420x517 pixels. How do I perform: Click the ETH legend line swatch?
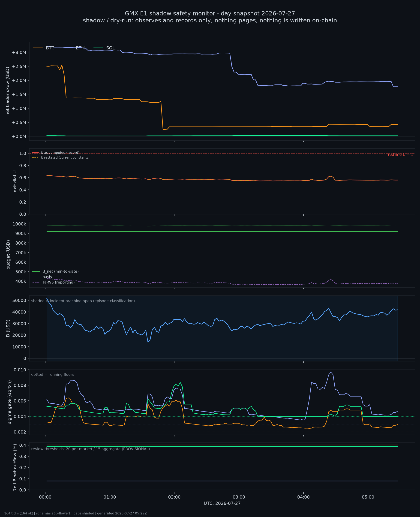(x=68, y=48)
